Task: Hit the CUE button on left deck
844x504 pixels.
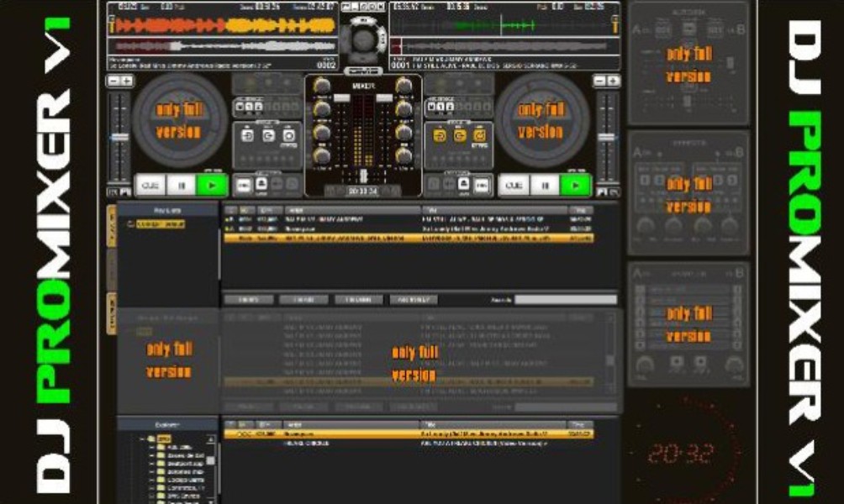Action: pos(150,186)
